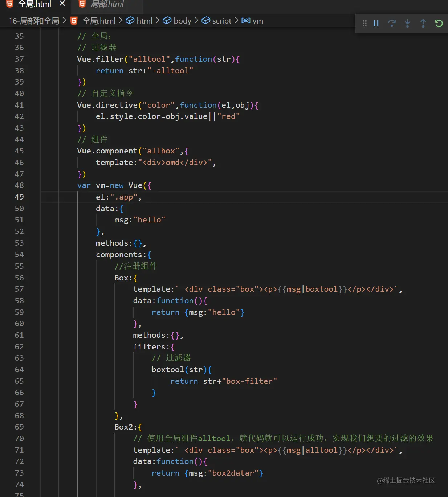Click the comment "// 组件" on line 44

click(x=92, y=139)
